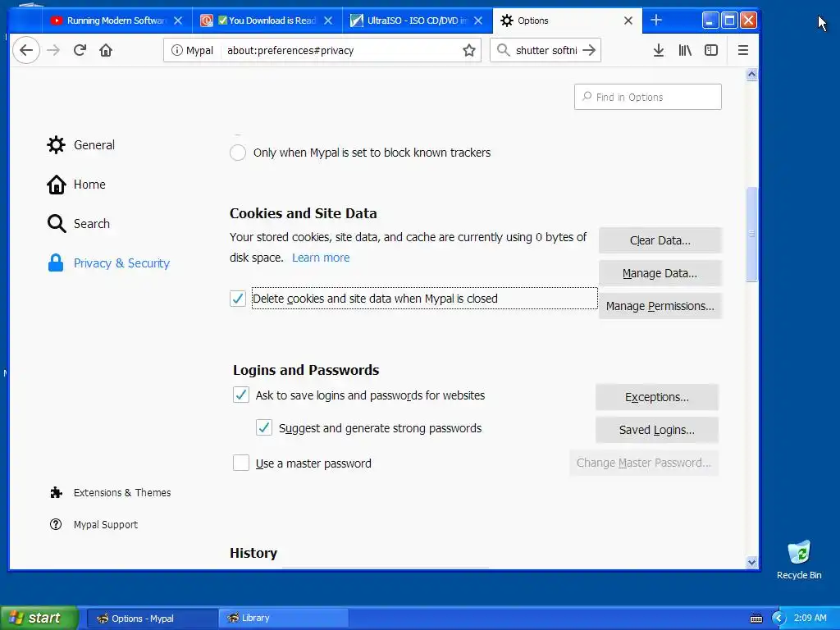Open the hamburger application menu
The image size is (840, 630).
[743, 50]
